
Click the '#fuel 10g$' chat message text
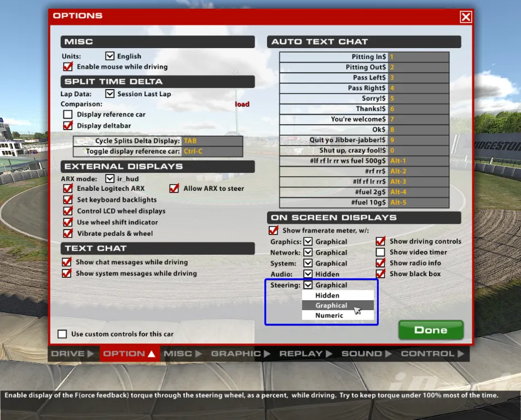(x=368, y=202)
